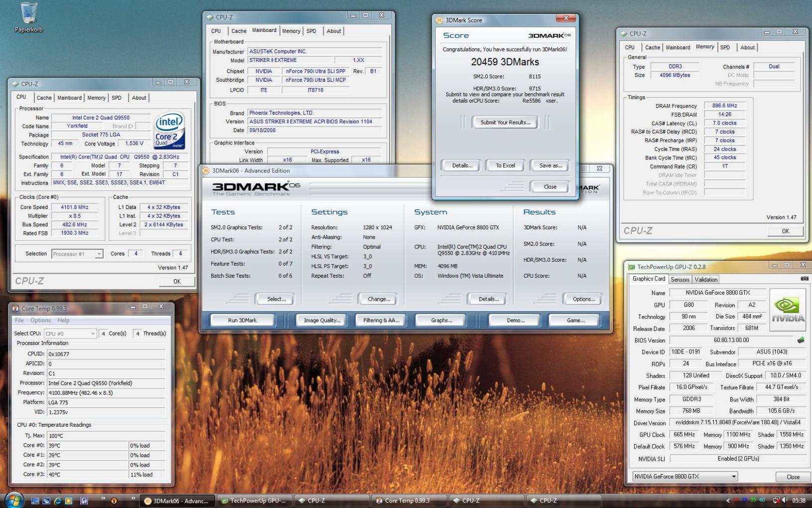Screen dimensions: 812x508
Task: Click OK in the CPU-Z memory window
Action: [785, 231]
